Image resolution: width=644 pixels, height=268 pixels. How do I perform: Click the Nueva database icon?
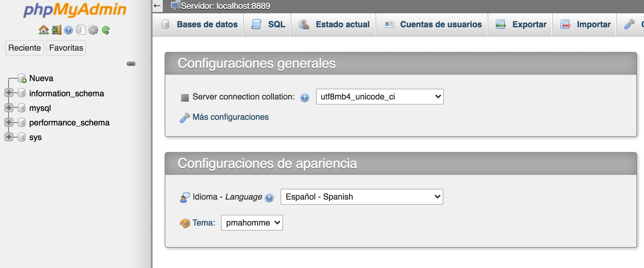[x=22, y=78]
